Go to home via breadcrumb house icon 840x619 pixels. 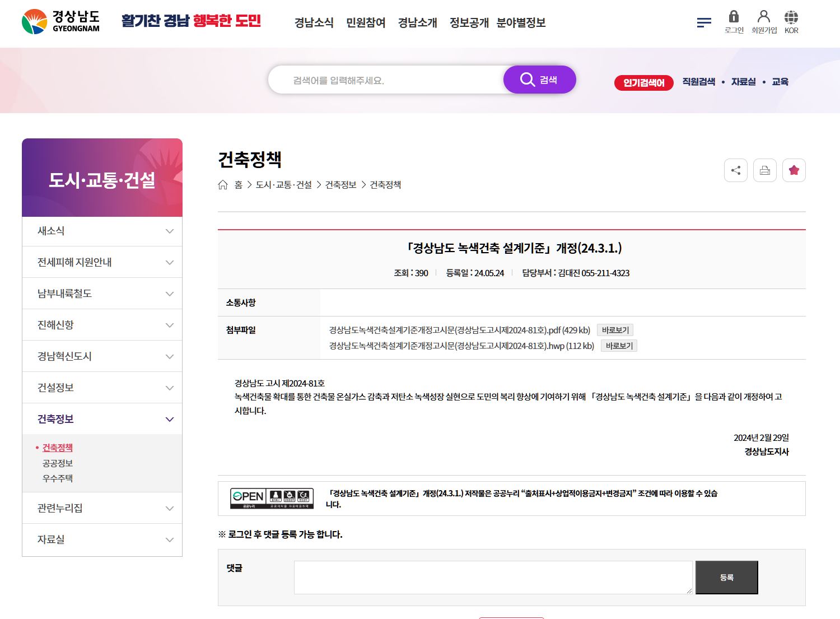223,185
